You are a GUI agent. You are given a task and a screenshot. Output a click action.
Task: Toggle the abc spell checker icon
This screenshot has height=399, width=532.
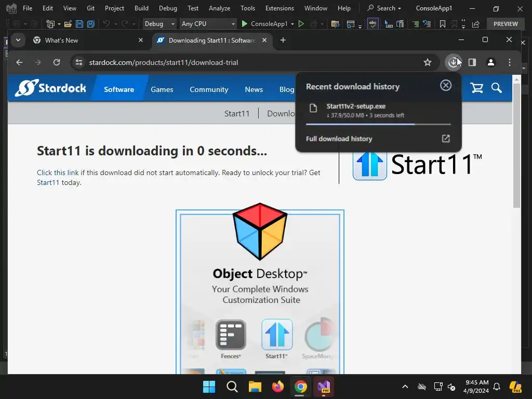[373, 24]
